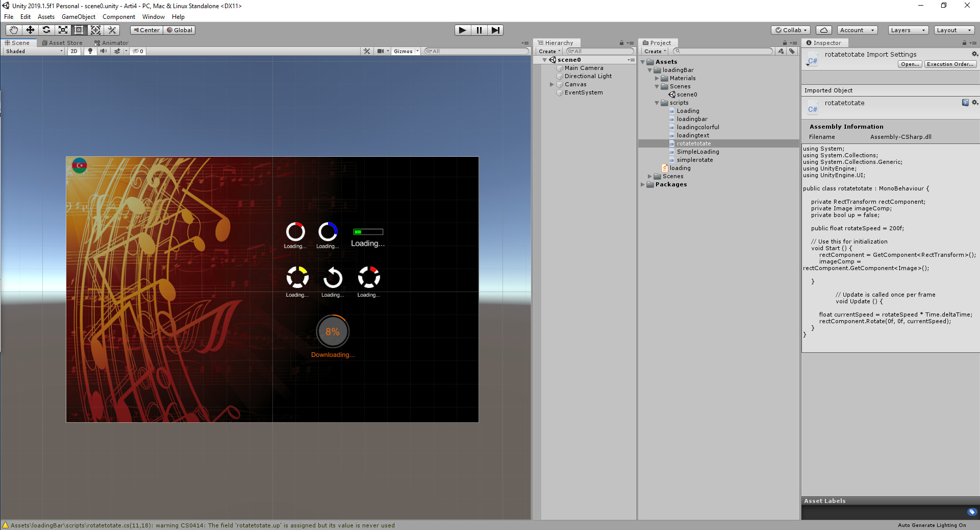
Task: Expand the Canvas object in Hierarchy
Action: (551, 84)
